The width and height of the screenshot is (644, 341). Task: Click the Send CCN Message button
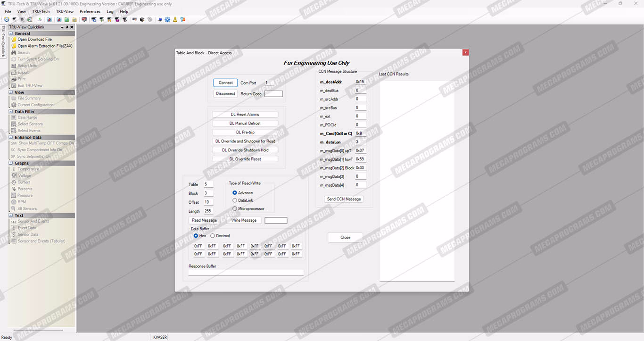pos(344,199)
